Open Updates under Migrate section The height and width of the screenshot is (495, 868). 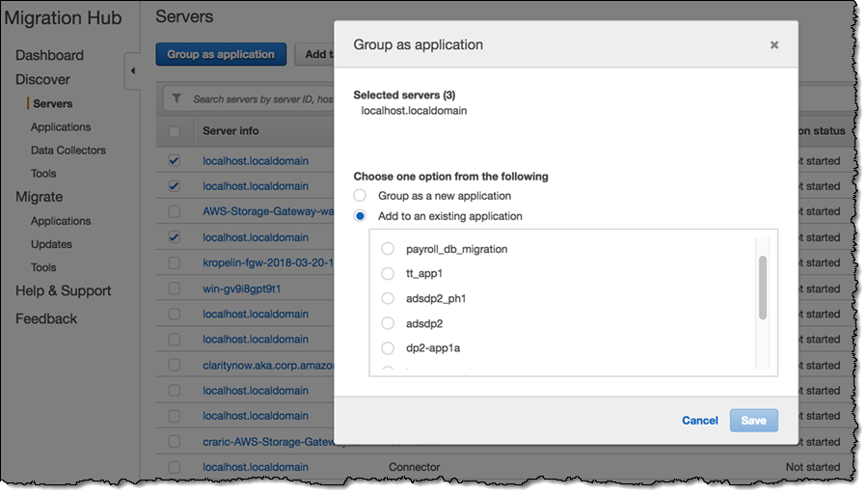50,244
